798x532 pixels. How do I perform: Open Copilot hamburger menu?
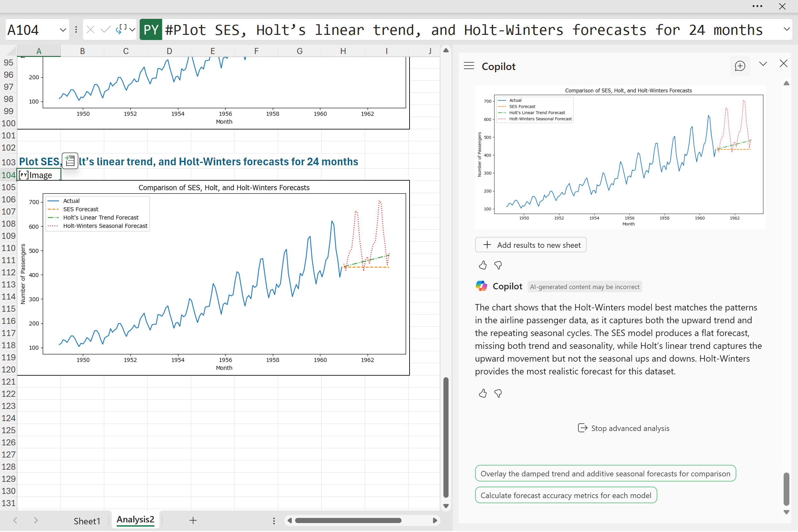point(469,66)
